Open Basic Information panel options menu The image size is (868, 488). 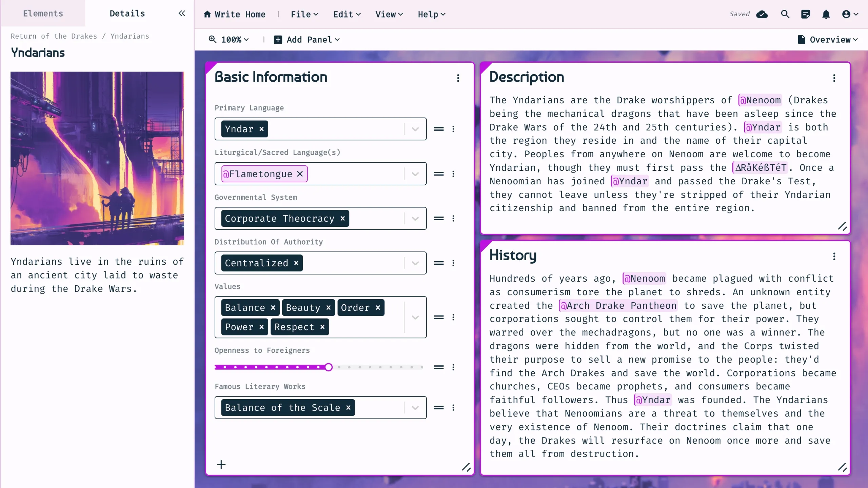(458, 78)
